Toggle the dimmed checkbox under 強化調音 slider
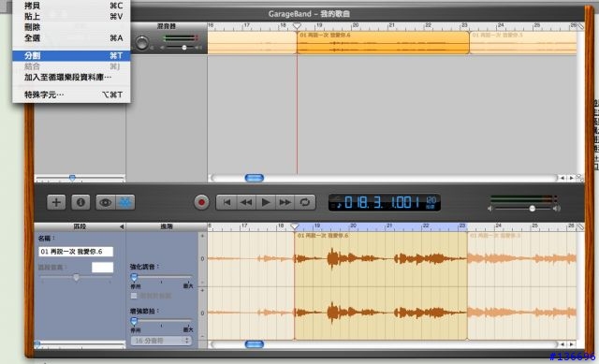 (x=134, y=296)
